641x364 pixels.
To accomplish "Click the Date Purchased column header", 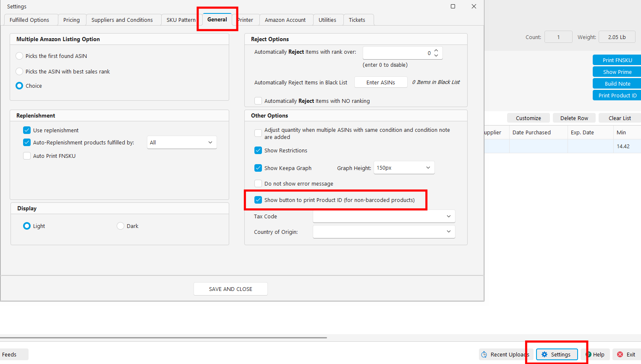I will (539, 132).
